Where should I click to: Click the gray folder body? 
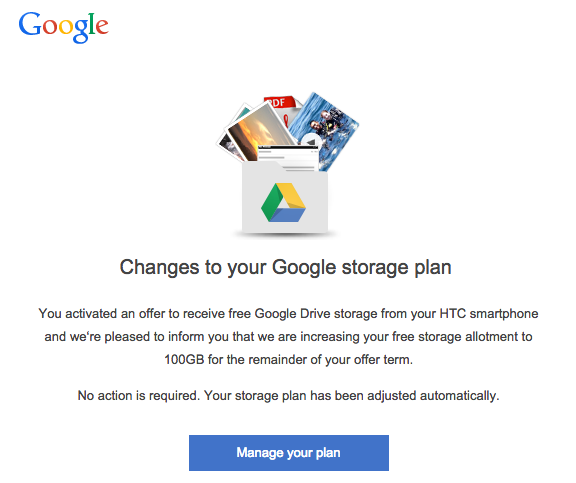coord(285,198)
